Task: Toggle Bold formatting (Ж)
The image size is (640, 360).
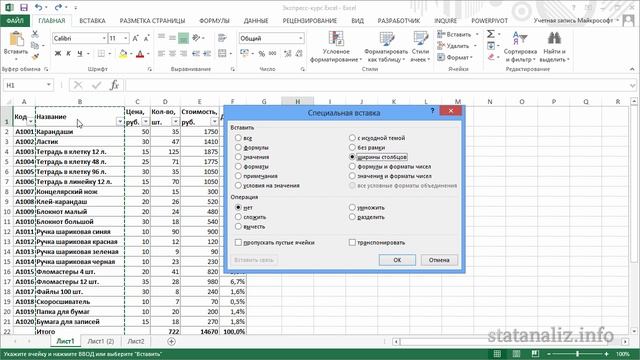Action: pyautogui.click(x=58, y=53)
